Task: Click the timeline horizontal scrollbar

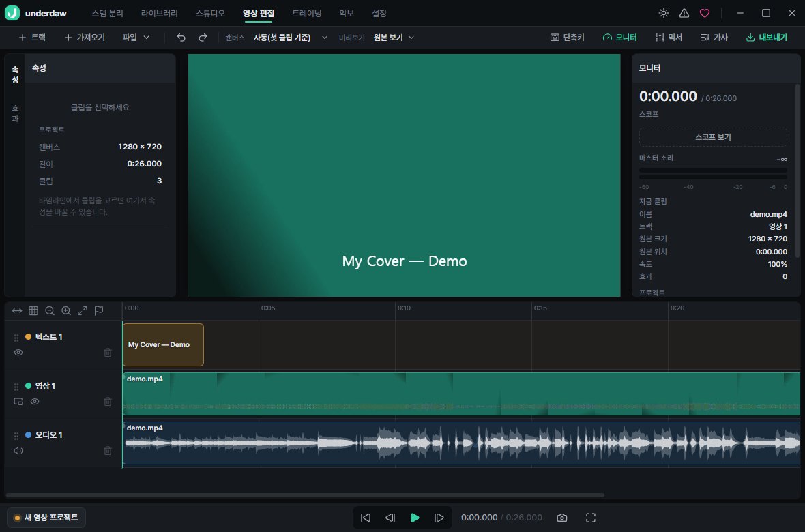Action: tap(305, 496)
